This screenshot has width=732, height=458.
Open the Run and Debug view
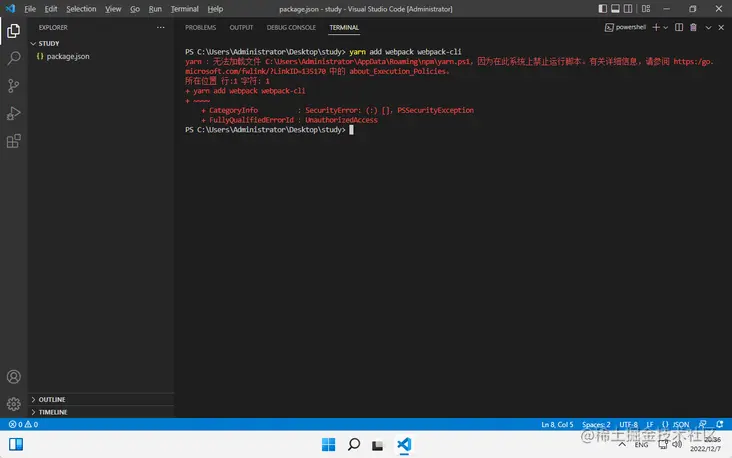tap(14, 113)
